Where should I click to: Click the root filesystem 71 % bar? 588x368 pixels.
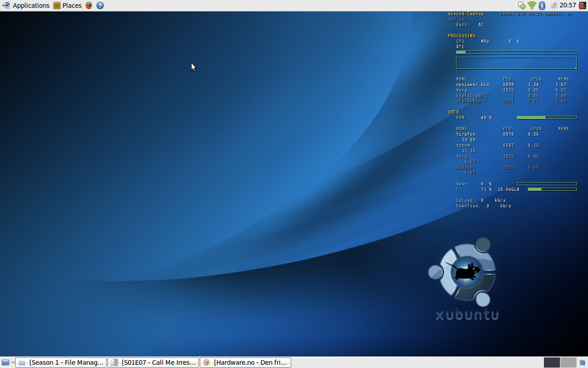[552, 190]
